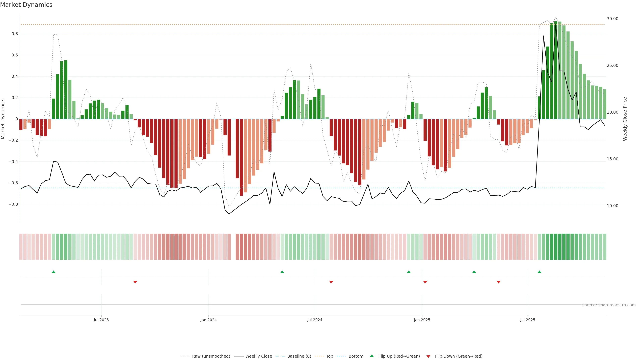644x362 pixels.
Task: Toggle the Weekly Close legend entry
Action: tap(258, 356)
